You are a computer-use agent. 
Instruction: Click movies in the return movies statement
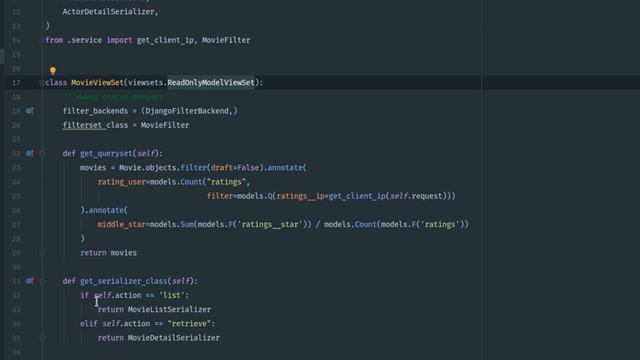tap(123, 253)
